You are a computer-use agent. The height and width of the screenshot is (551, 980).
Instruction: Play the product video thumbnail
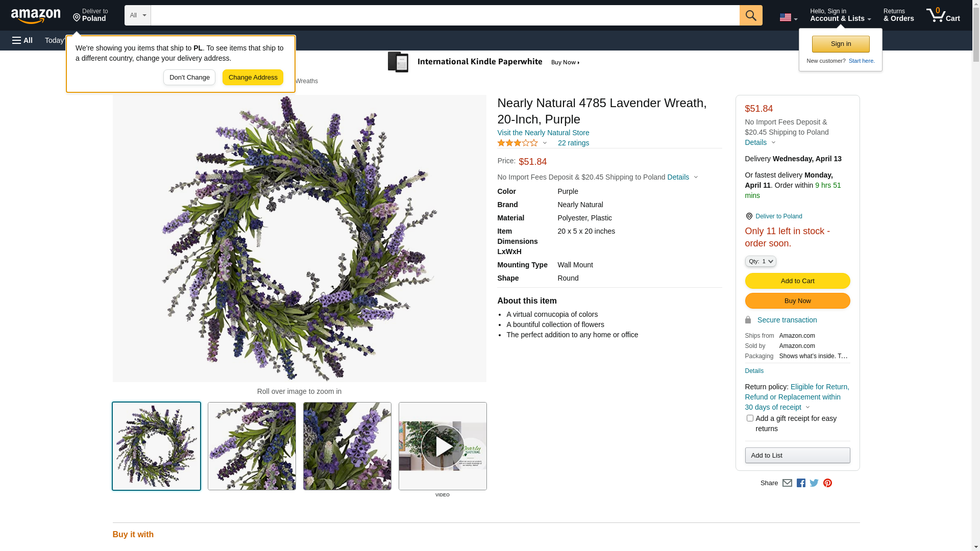point(443,446)
